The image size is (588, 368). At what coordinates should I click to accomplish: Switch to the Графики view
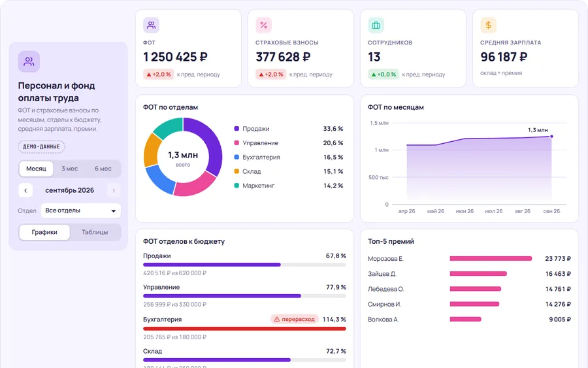[x=44, y=232]
